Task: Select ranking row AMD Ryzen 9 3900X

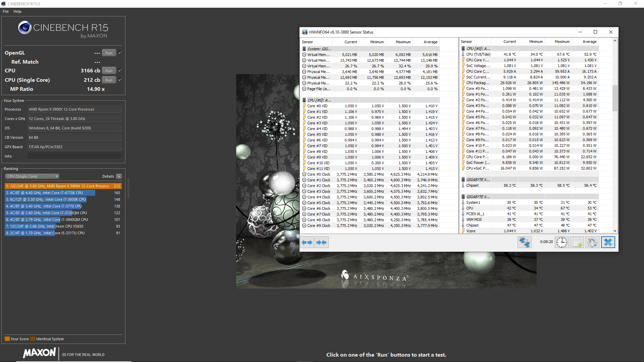Action: 63,186
